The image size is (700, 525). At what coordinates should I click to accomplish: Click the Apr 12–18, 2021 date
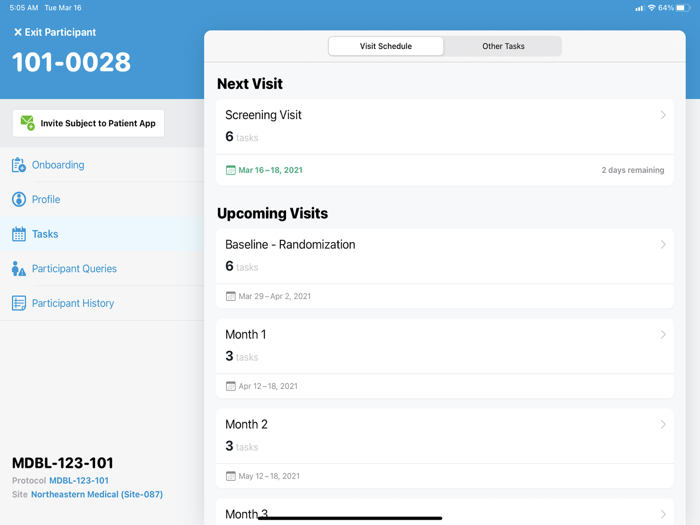coord(268,386)
